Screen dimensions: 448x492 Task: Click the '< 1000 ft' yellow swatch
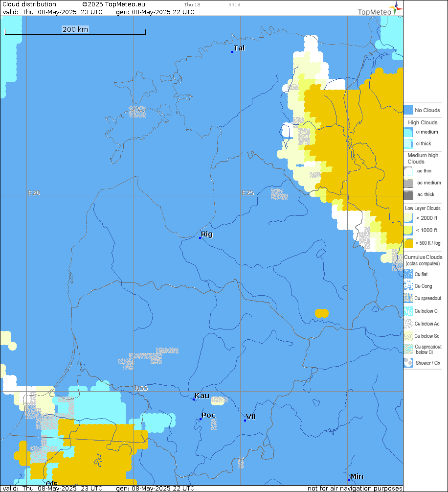click(408, 230)
